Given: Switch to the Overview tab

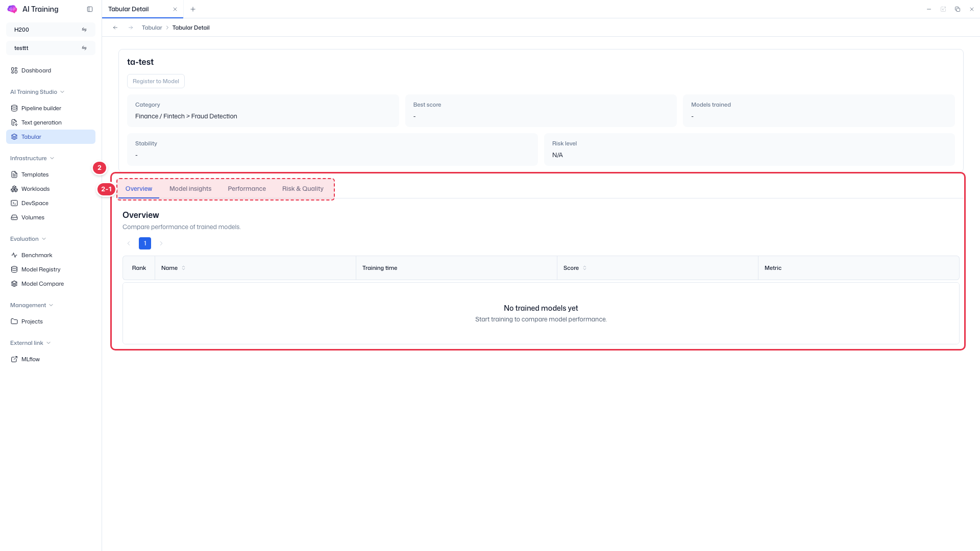Looking at the screenshot, I should click(139, 189).
